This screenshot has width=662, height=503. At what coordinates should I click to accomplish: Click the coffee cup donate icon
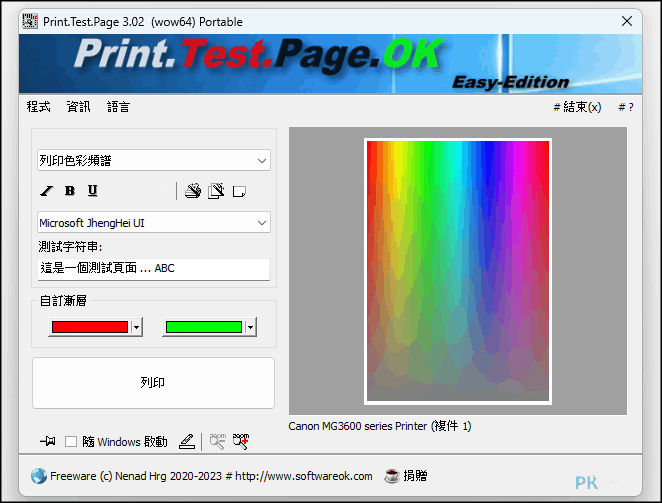tap(392, 476)
